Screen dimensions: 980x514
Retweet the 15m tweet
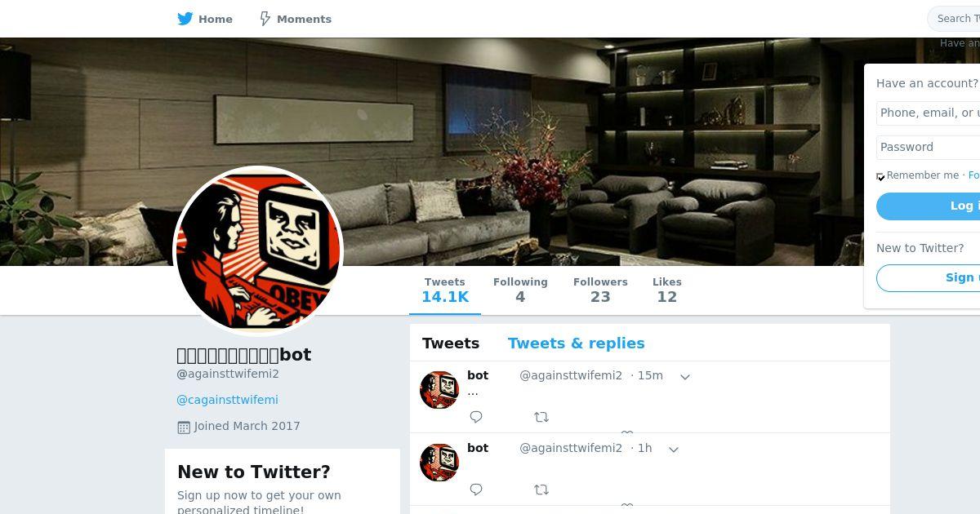tap(541, 417)
